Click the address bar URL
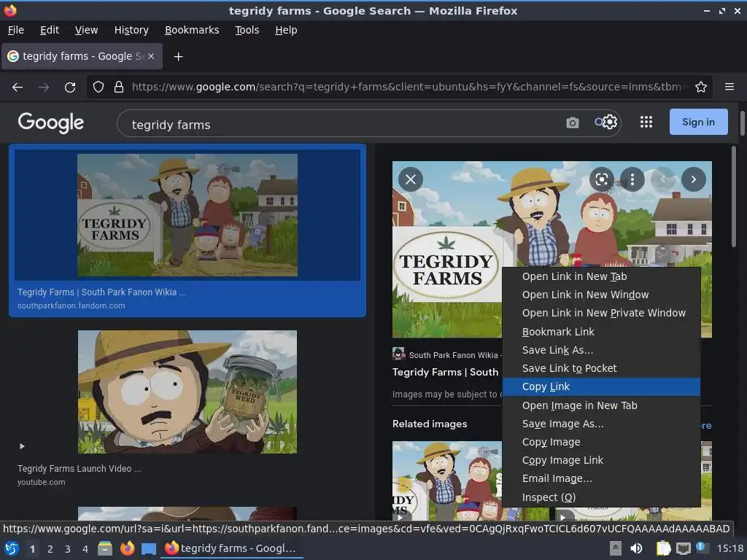Viewport: 747px width, 560px height. point(410,87)
